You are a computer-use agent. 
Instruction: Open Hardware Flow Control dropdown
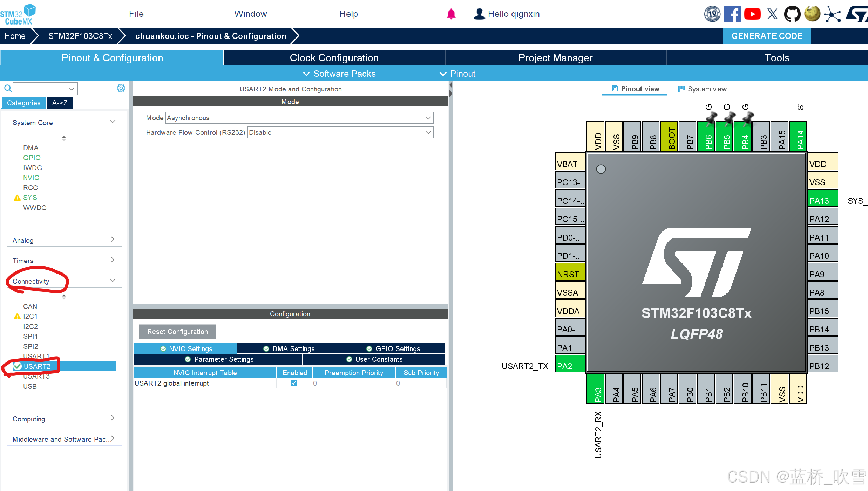point(340,132)
